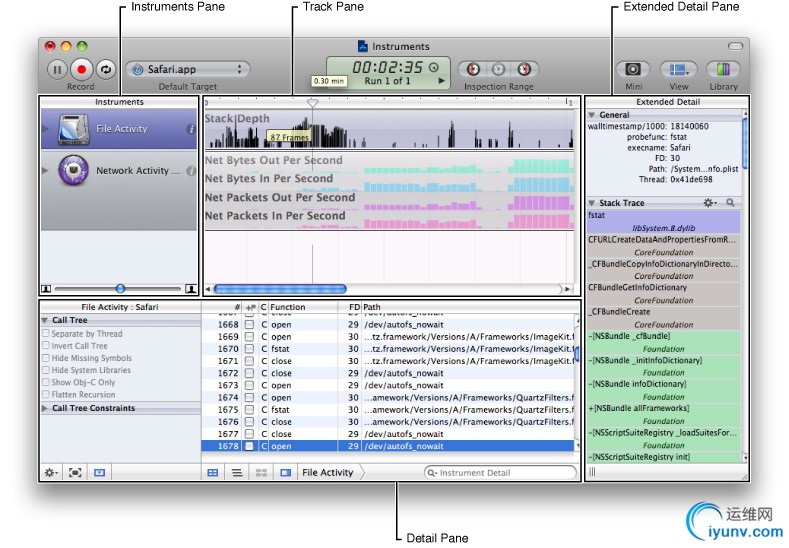Open the Safari.app Default Target dropdown

(x=188, y=69)
